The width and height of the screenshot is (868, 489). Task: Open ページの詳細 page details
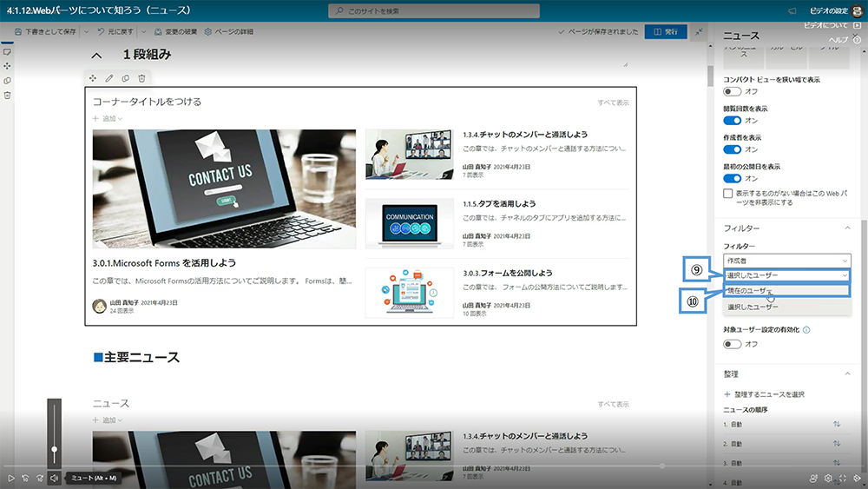(x=228, y=31)
